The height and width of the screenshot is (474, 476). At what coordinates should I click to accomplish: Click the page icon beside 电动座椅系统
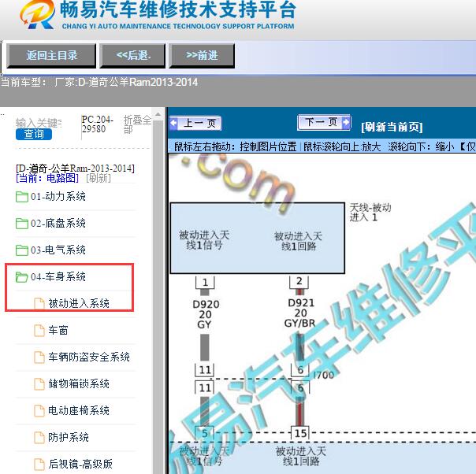tap(39, 410)
